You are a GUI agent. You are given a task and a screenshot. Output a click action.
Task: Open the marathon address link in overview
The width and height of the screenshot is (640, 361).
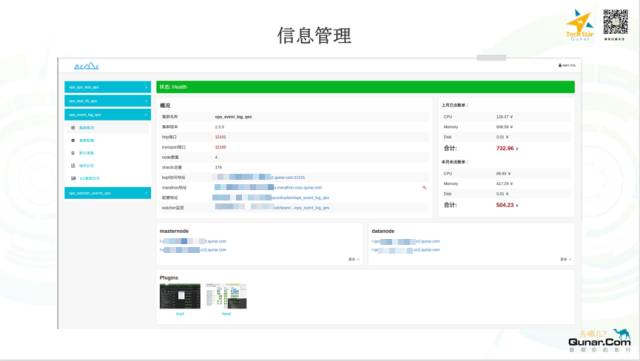coord(268,187)
